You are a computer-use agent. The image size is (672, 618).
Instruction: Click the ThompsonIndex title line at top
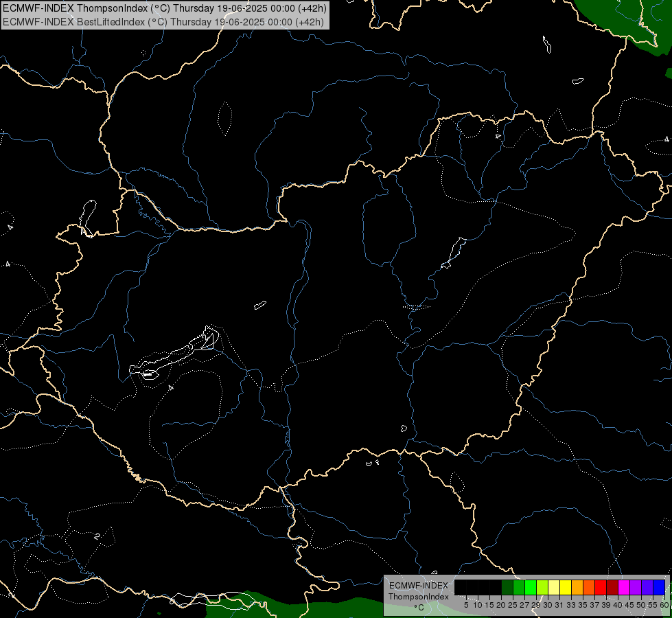165,8
